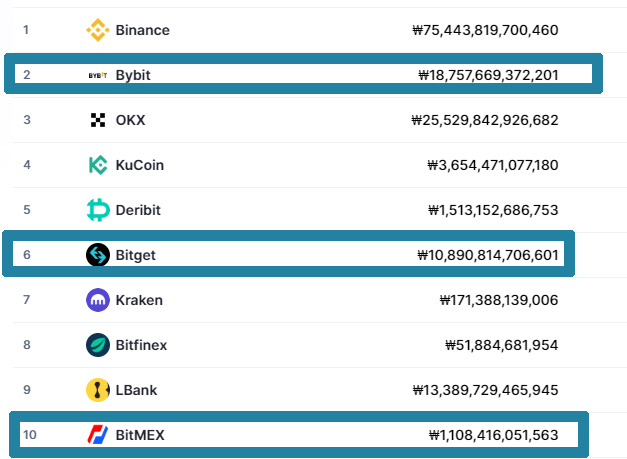Click the LBank volume ₩13,389,729,465,945
Screen dimensions: 627x459
[485, 390]
